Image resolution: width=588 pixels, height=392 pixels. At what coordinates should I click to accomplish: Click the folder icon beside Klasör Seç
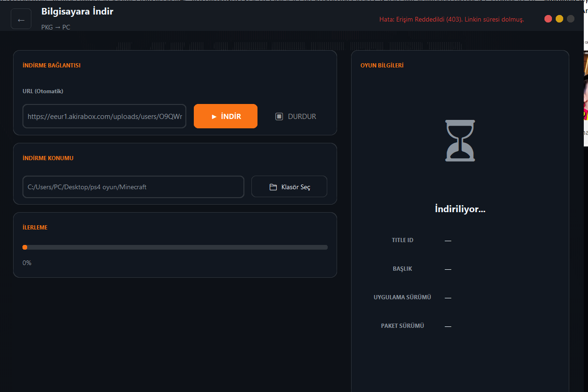click(x=273, y=187)
